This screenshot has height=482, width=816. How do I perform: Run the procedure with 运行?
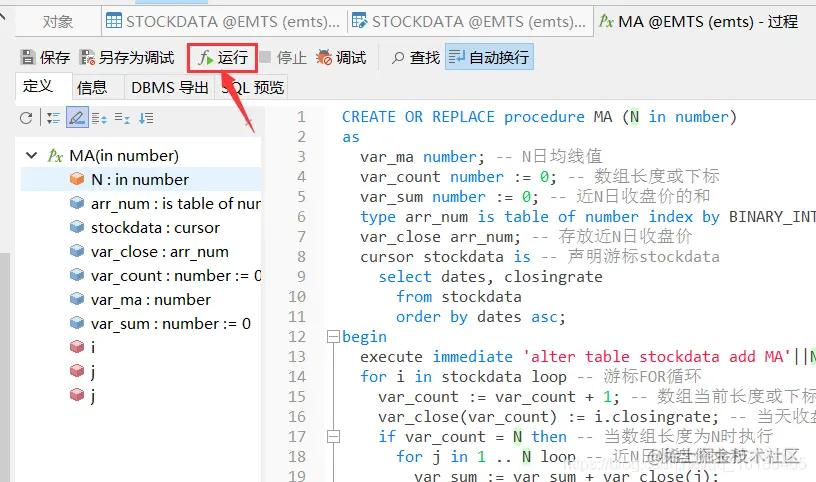coord(223,57)
